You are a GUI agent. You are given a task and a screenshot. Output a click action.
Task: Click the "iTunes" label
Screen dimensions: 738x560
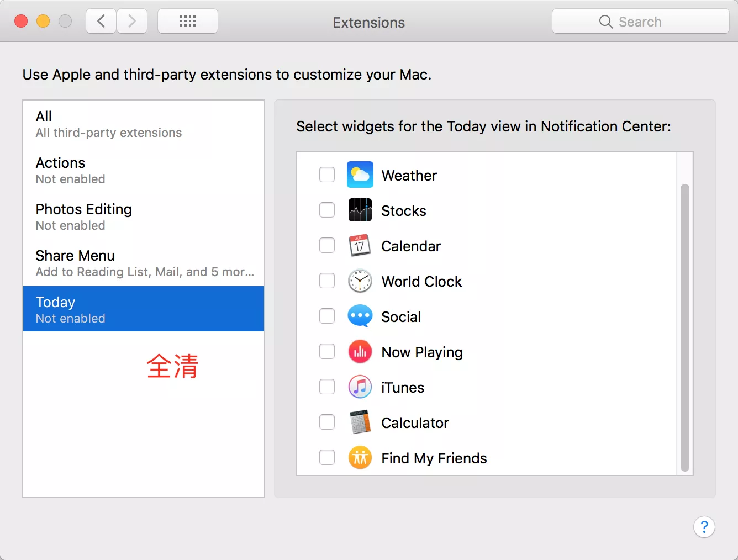[403, 387]
